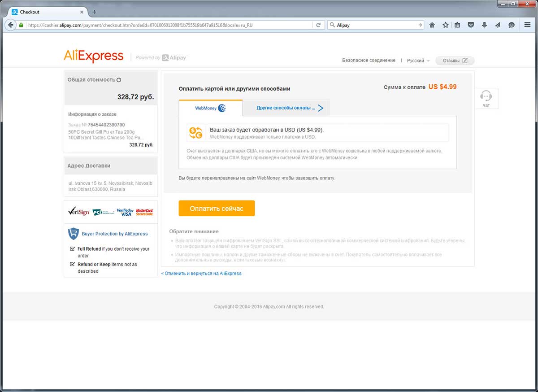
Task: Open the headset chat widget
Action: (x=486, y=98)
